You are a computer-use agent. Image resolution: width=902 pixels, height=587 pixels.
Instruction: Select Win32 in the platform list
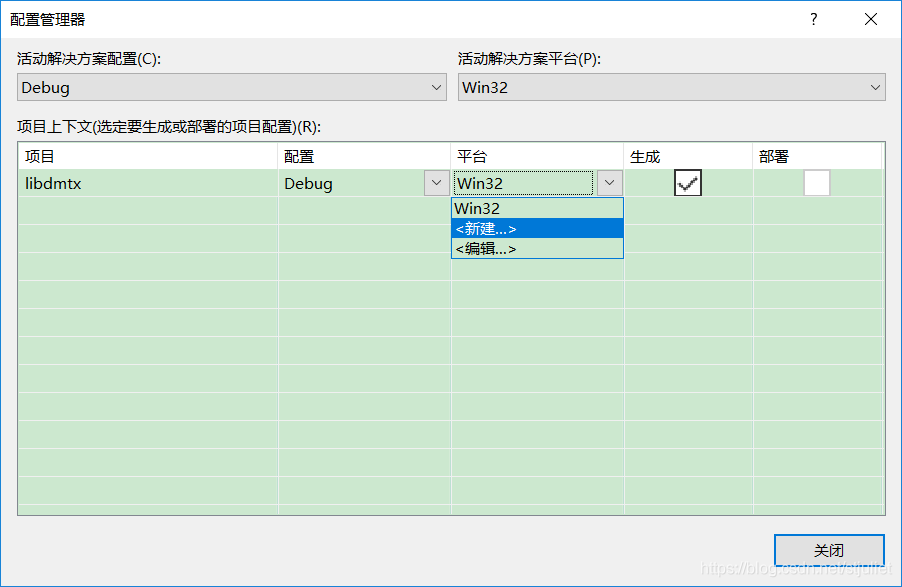537,208
